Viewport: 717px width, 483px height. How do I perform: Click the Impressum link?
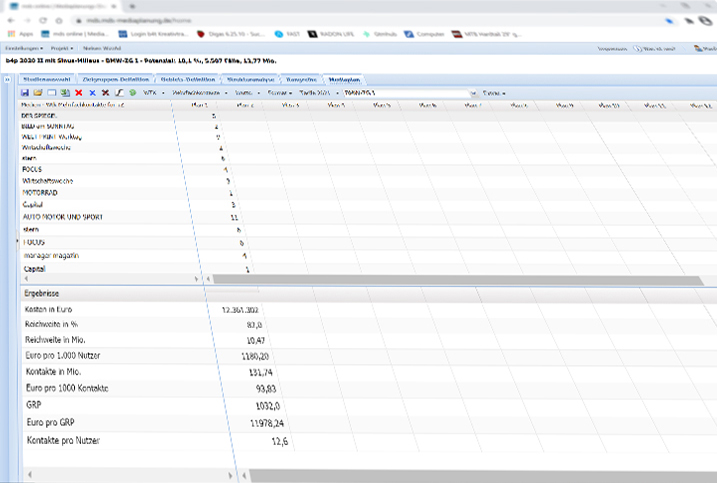[612, 48]
